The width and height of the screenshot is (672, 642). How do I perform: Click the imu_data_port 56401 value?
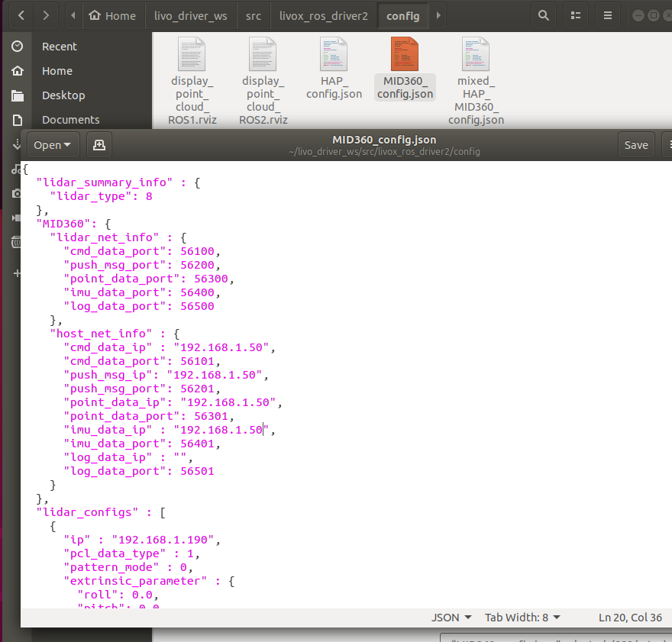coord(197,444)
